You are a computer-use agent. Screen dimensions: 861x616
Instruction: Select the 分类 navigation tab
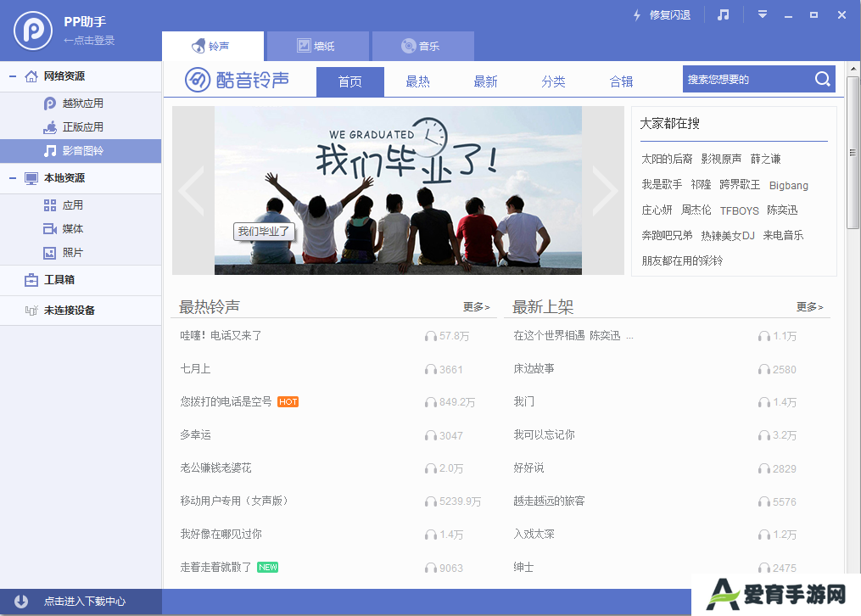pos(553,81)
